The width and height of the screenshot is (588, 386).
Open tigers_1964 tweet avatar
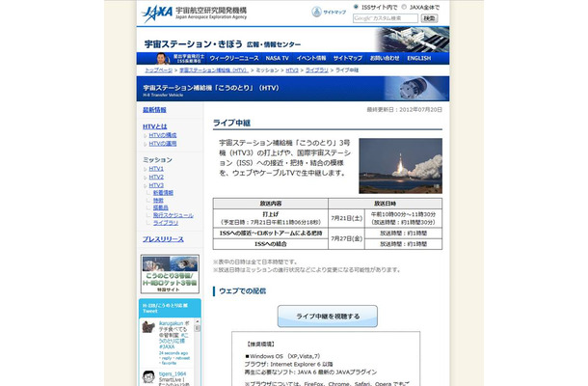148,377
